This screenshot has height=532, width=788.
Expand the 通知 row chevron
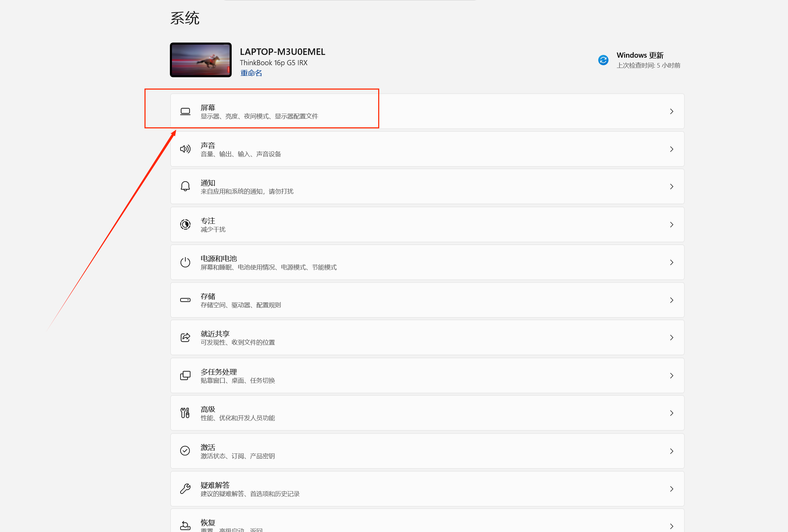point(672,186)
